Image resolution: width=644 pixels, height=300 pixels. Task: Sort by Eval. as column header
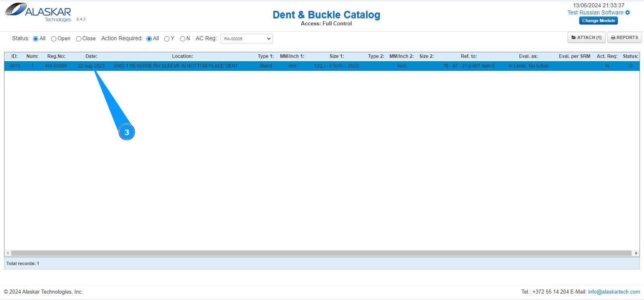[x=528, y=56]
